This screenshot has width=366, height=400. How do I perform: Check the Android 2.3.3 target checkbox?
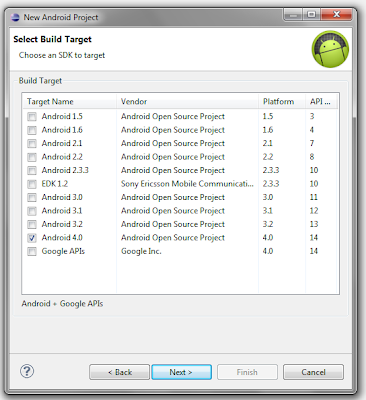click(x=32, y=171)
